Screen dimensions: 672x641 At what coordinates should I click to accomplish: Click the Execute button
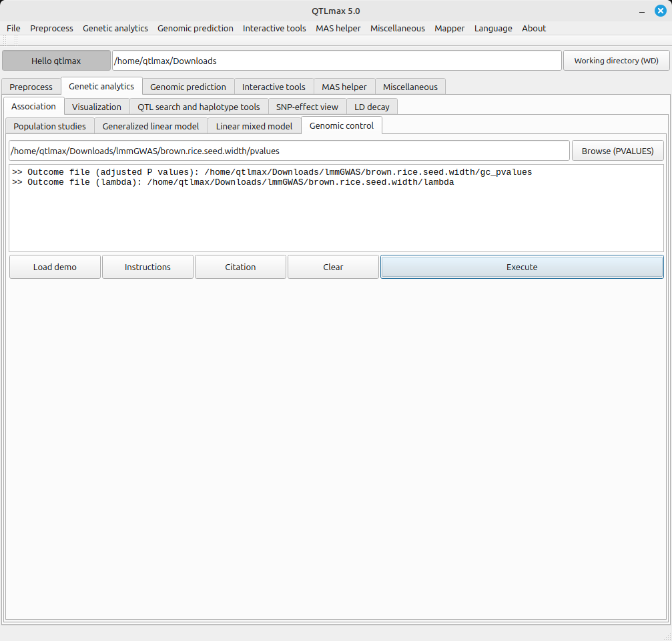point(521,267)
